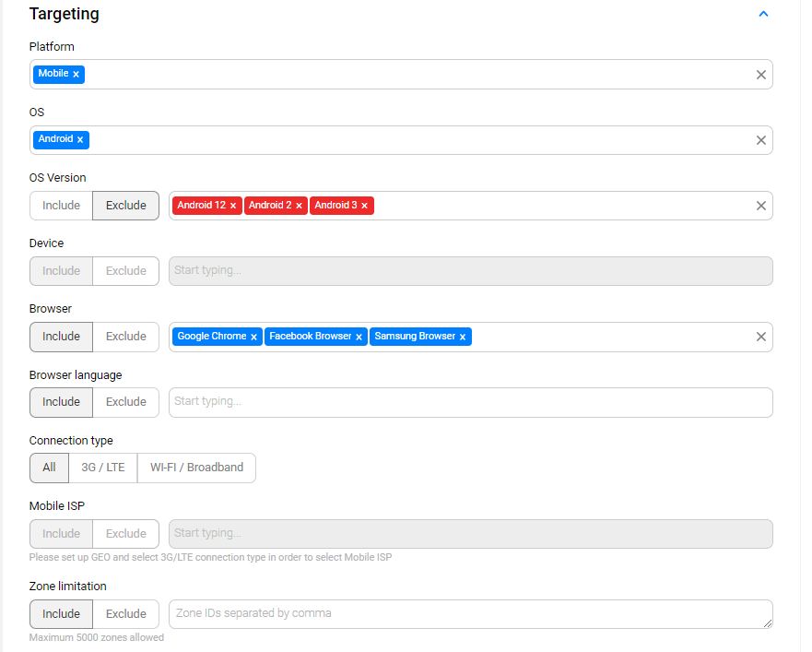Collapse the Targeting section
The height and width of the screenshot is (652, 812).
[x=763, y=14]
